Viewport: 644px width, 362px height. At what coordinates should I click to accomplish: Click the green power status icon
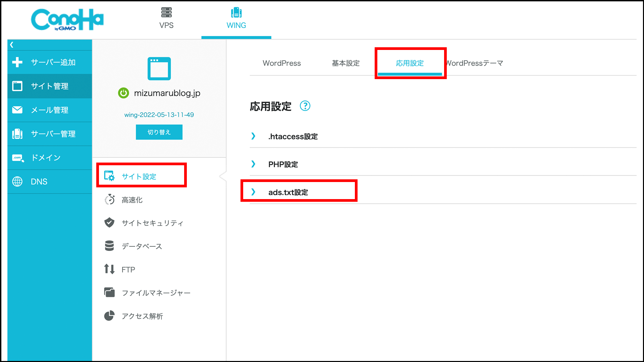pos(123,93)
